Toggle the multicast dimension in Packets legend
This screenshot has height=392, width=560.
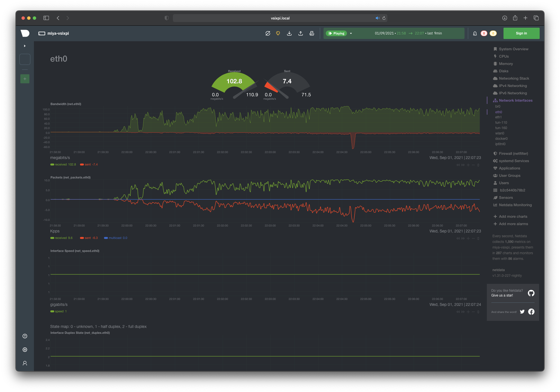[115, 238]
